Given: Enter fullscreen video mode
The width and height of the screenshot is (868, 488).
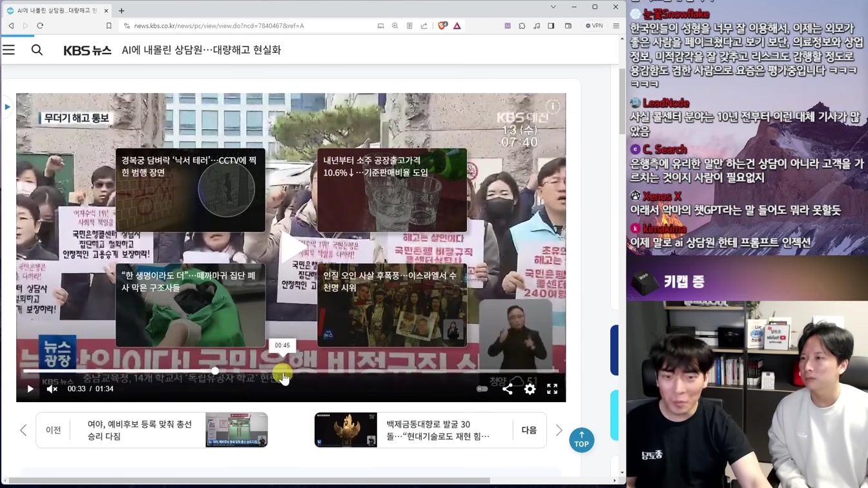Looking at the screenshot, I should click(552, 389).
